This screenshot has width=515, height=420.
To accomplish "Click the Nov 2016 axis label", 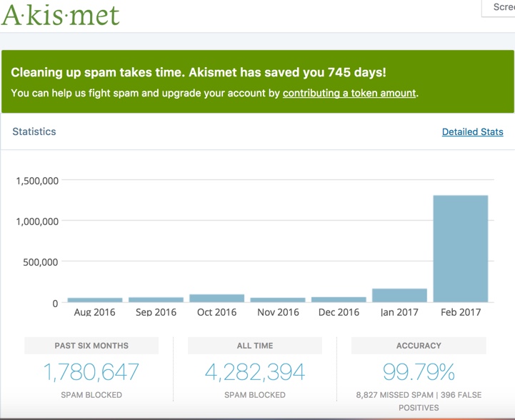I will coord(278,312).
